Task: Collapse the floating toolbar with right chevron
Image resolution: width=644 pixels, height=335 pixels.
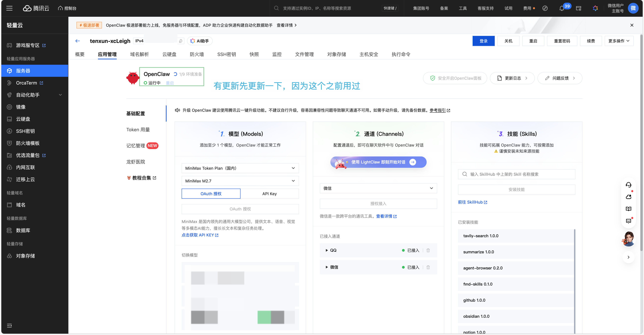Action: [628, 257]
